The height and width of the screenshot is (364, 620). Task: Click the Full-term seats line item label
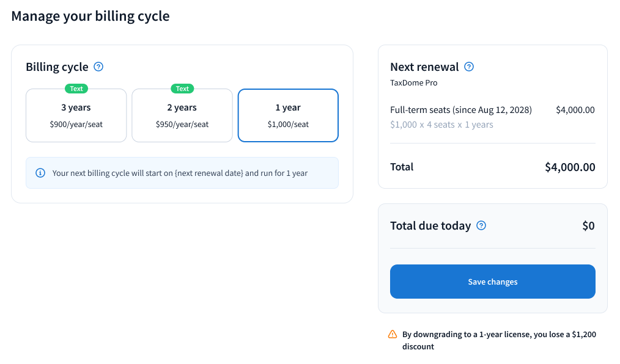click(x=460, y=110)
